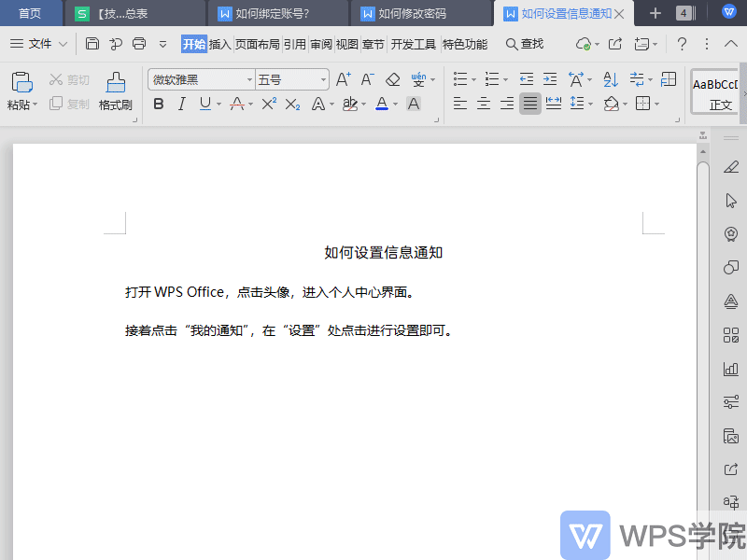Screen dimensions: 747x560
Task: Select the 正文 style preset
Action: (x=714, y=91)
